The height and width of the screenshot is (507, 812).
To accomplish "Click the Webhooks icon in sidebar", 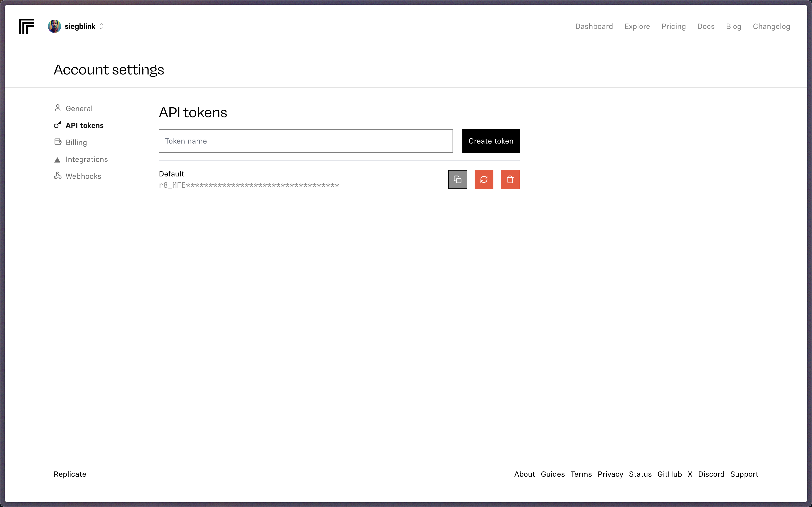I will [x=58, y=176].
